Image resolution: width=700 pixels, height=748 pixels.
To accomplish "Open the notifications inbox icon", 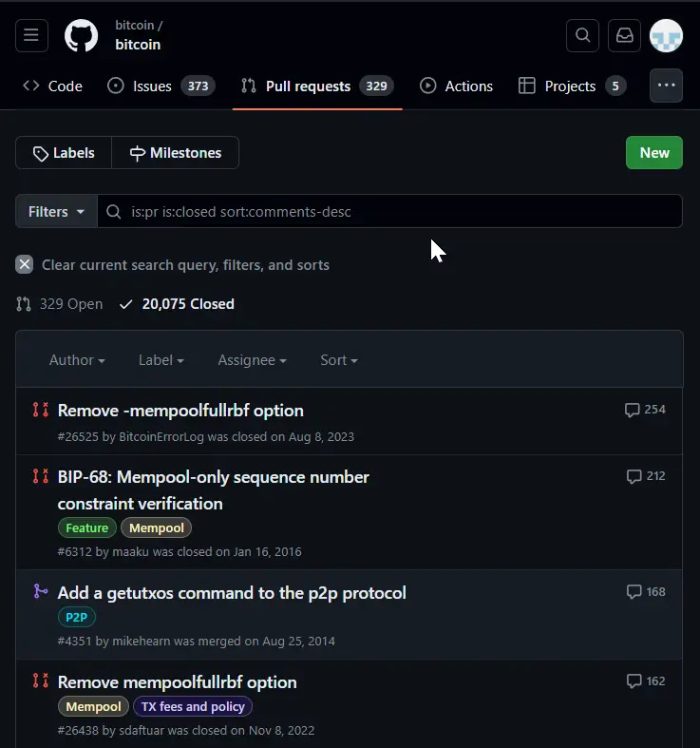I will pyautogui.click(x=624, y=35).
